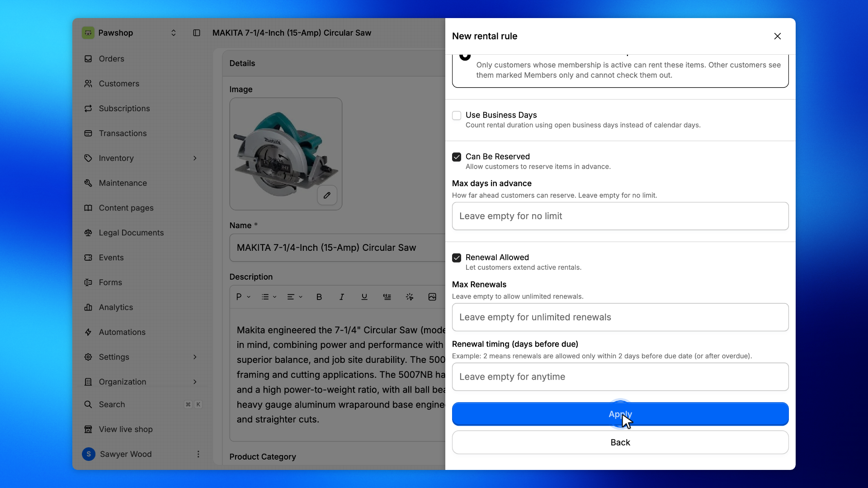868x488 pixels.
Task: Open View live shop link
Action: click(143, 429)
